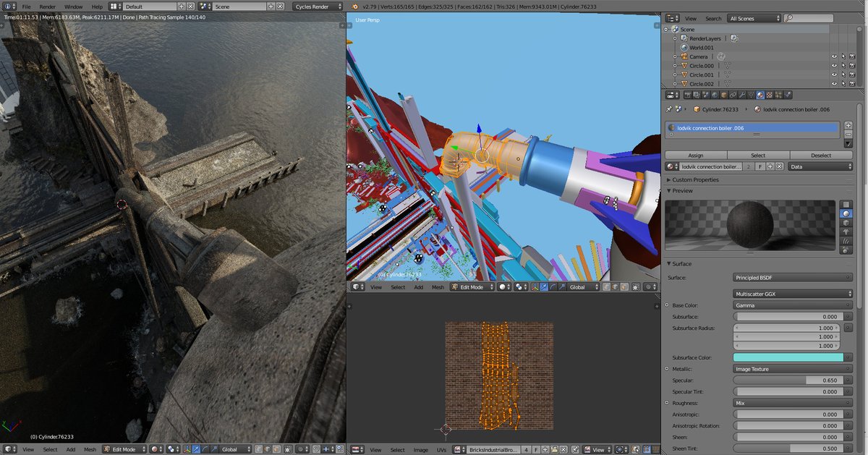
Task: Click the Select material button
Action: point(758,156)
